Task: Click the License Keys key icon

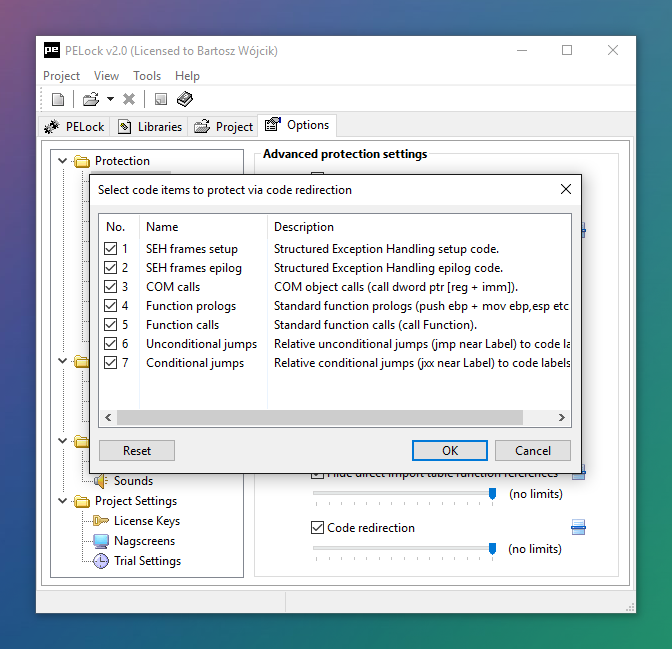Action: 101,521
